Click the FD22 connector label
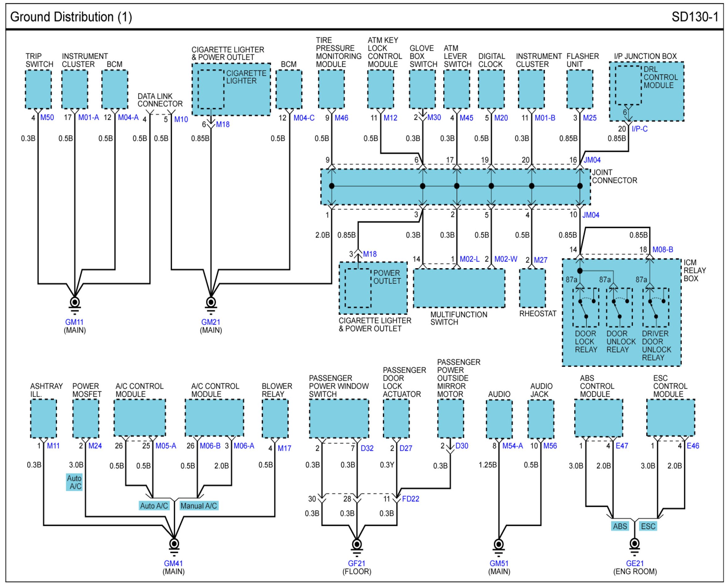Screen dimensions: 728x586 [x=410, y=499]
